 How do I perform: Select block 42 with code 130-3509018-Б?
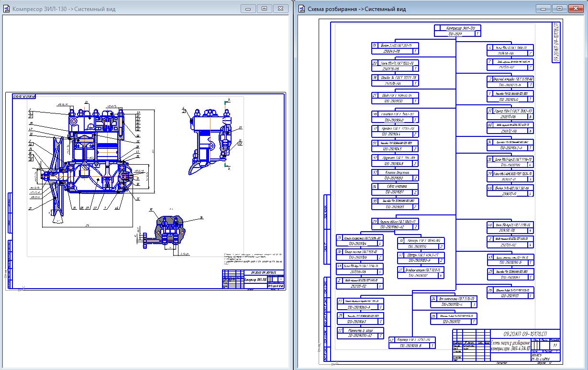coord(412,343)
